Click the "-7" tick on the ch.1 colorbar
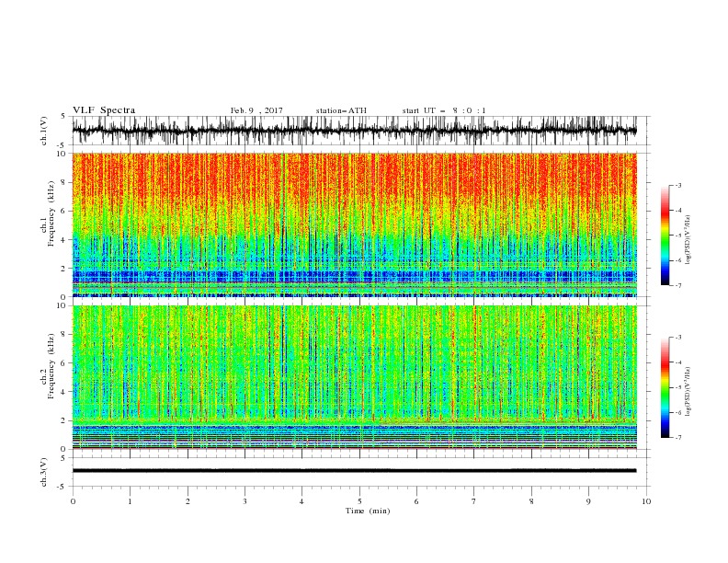Viewport: 728px width, 563px height. 677,285
